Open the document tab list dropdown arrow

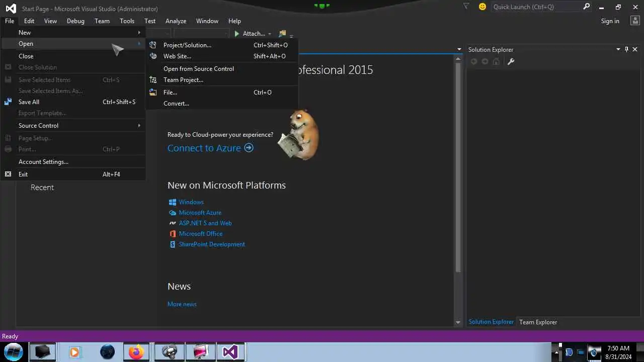coord(459,49)
